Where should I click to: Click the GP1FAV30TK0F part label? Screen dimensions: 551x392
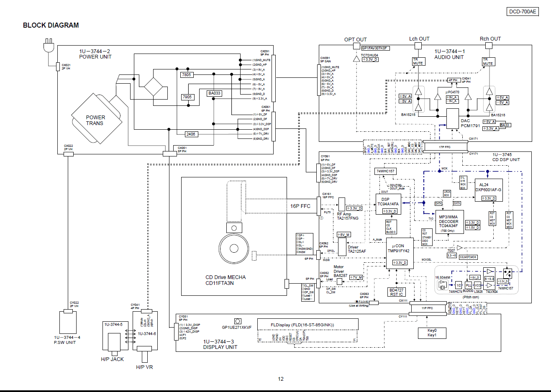pyautogui.click(x=375, y=48)
